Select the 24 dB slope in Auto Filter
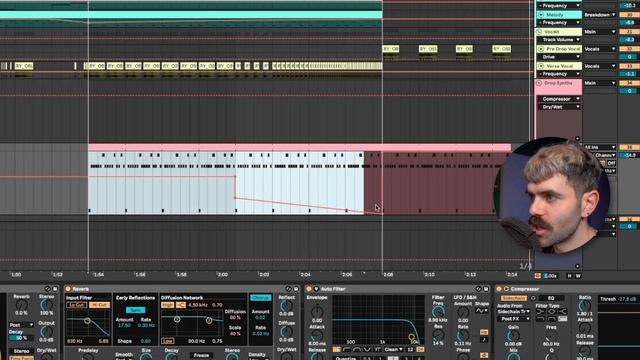This screenshot has height=360, width=640. click(420, 349)
